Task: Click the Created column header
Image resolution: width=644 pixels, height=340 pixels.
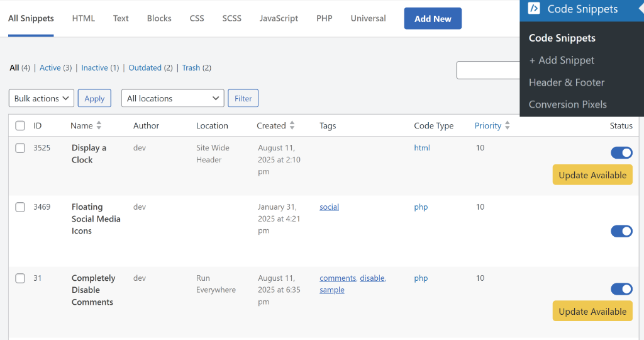Action: tap(271, 125)
